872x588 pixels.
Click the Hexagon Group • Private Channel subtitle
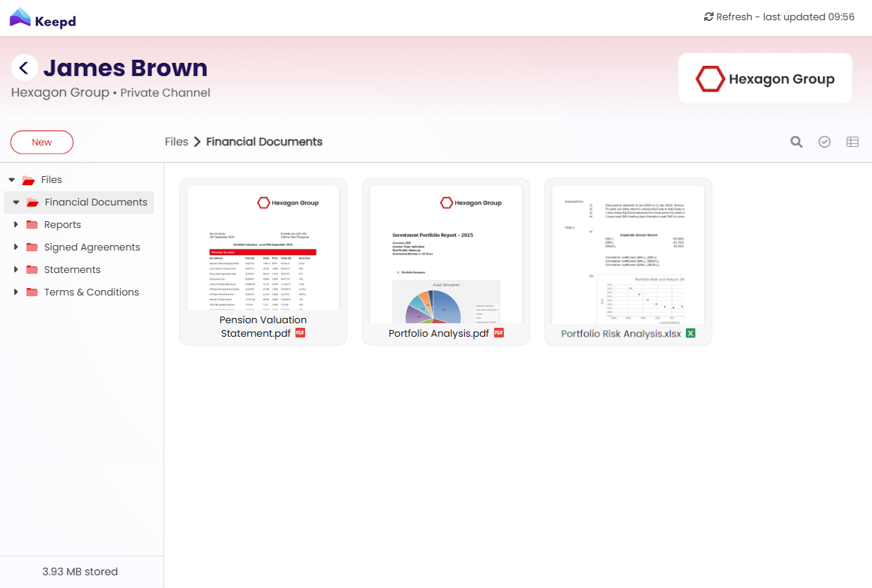111,93
